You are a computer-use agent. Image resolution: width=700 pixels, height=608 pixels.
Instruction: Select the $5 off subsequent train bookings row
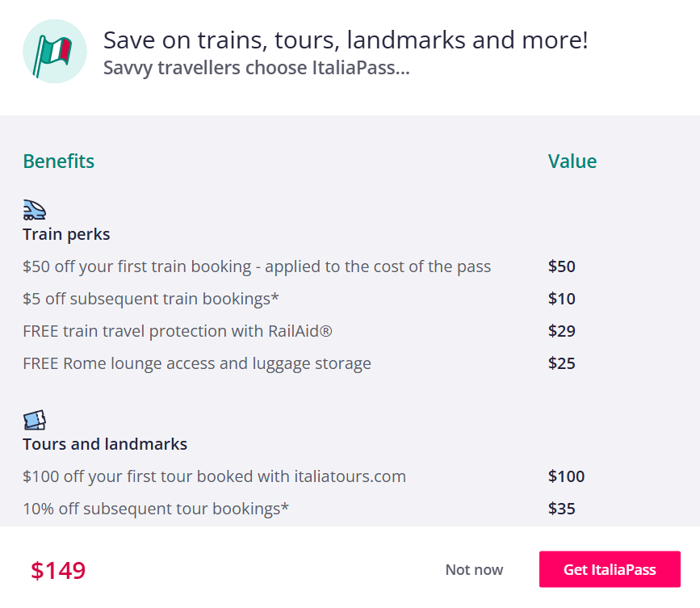point(151,299)
